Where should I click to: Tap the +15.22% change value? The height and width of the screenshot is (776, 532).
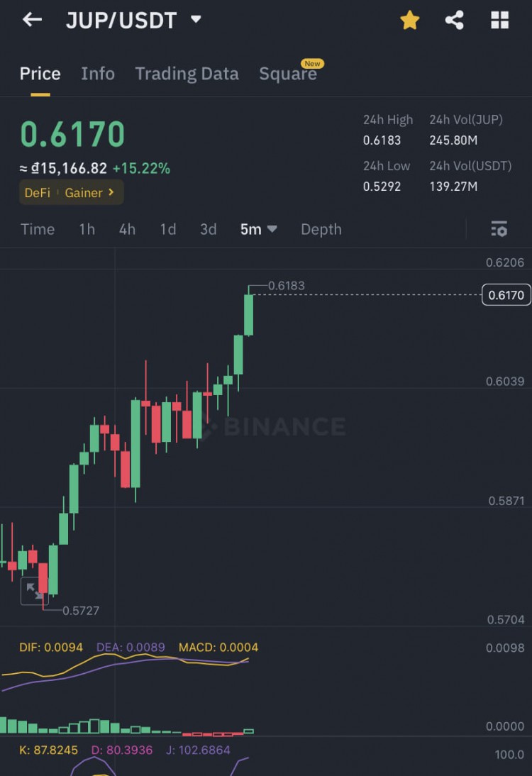pyautogui.click(x=142, y=168)
